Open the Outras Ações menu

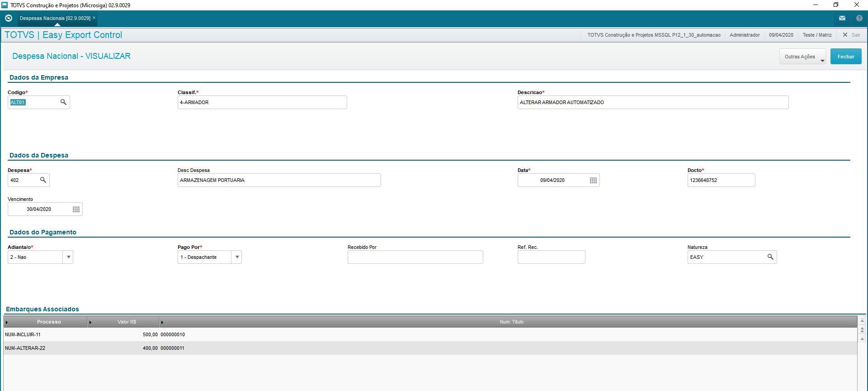click(x=802, y=57)
